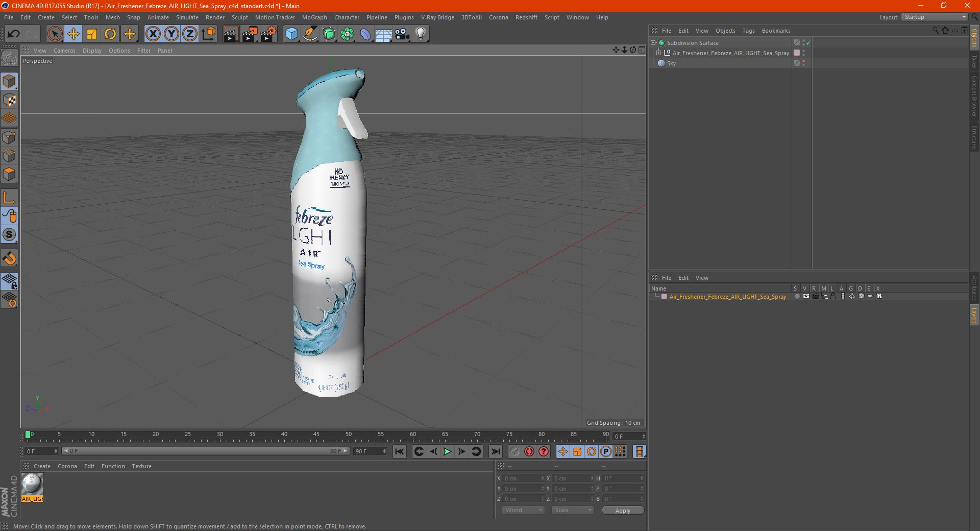Make the object editable
The width and height of the screenshot is (980, 531).
coord(9,58)
